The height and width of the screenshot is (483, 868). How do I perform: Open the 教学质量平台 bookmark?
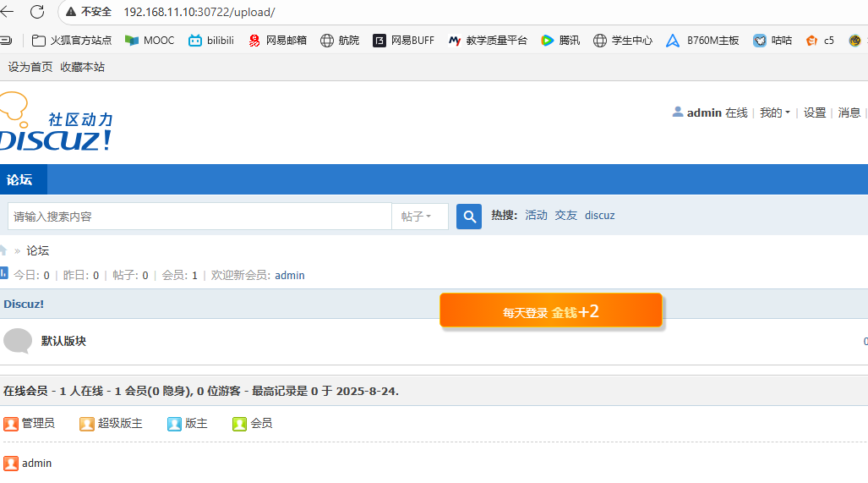click(x=488, y=41)
